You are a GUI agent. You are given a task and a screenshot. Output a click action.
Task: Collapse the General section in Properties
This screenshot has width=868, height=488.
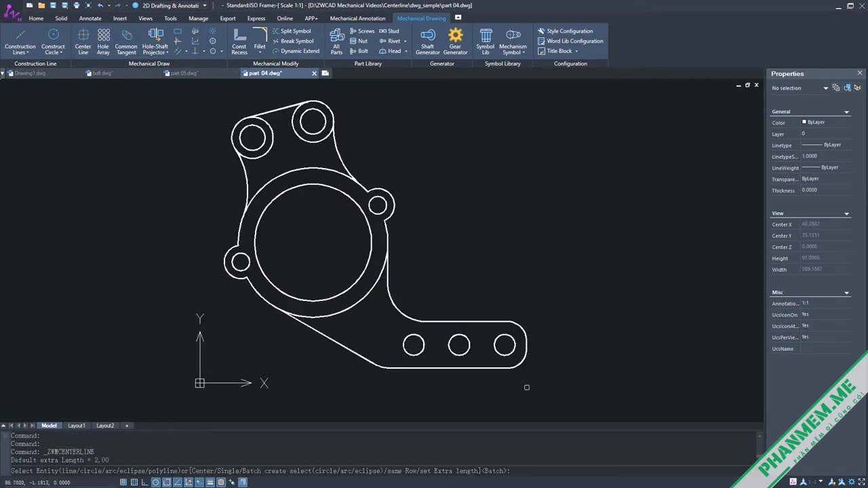[846, 112]
